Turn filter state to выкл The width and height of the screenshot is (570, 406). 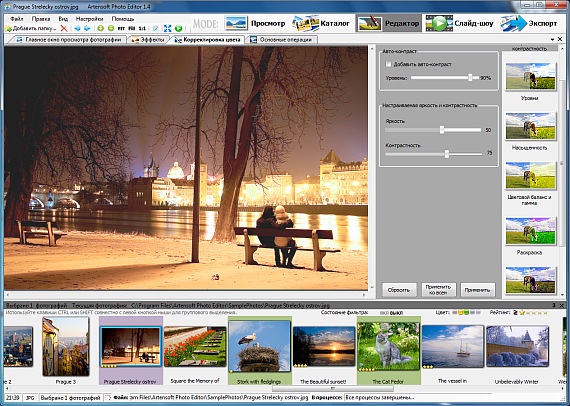(396, 313)
